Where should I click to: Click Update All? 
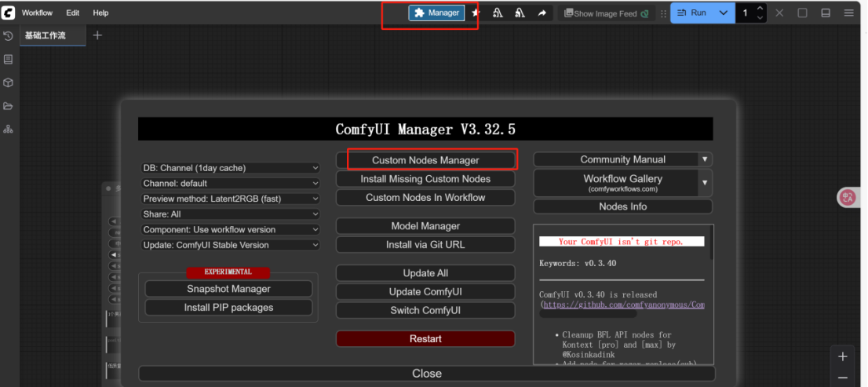click(425, 273)
